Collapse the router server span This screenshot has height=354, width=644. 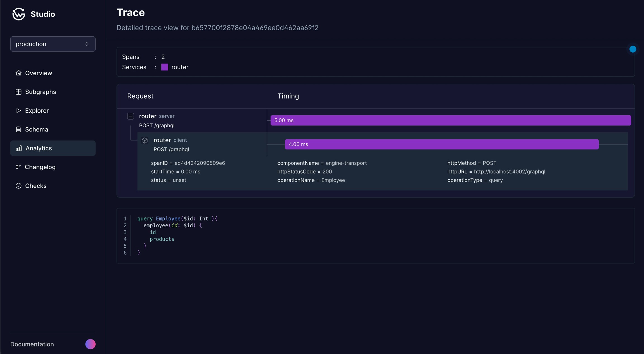[131, 116]
